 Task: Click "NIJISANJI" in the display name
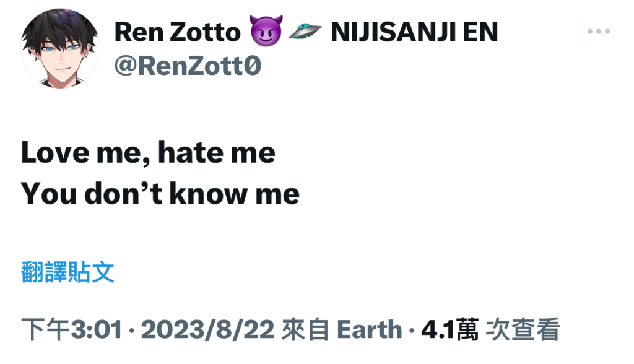[393, 32]
